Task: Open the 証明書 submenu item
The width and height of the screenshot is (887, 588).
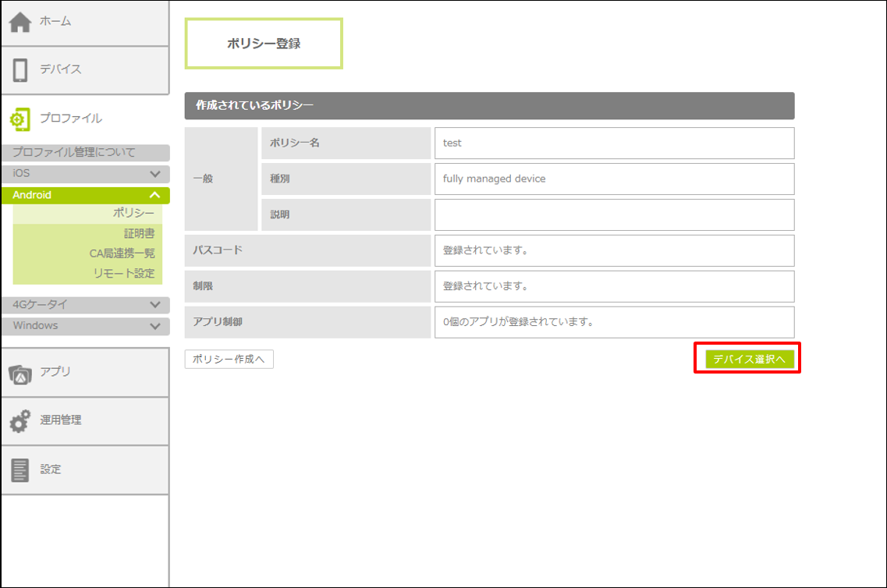Action: pos(139,233)
